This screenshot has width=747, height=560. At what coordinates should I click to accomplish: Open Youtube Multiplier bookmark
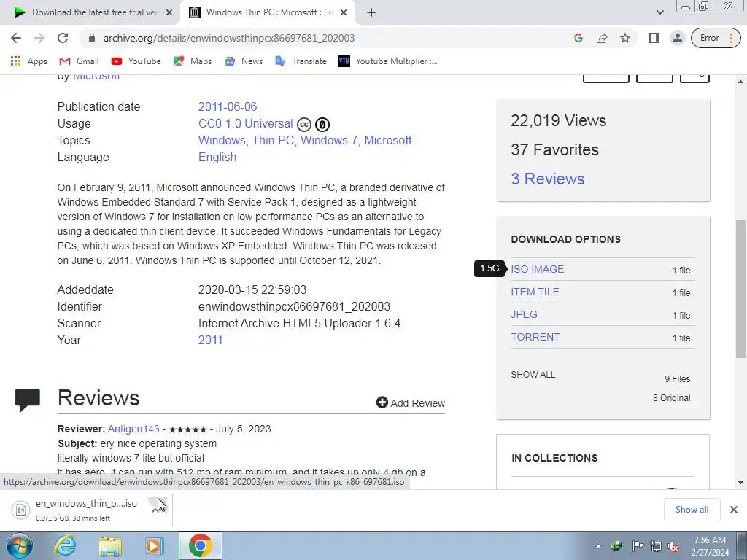tap(388, 61)
